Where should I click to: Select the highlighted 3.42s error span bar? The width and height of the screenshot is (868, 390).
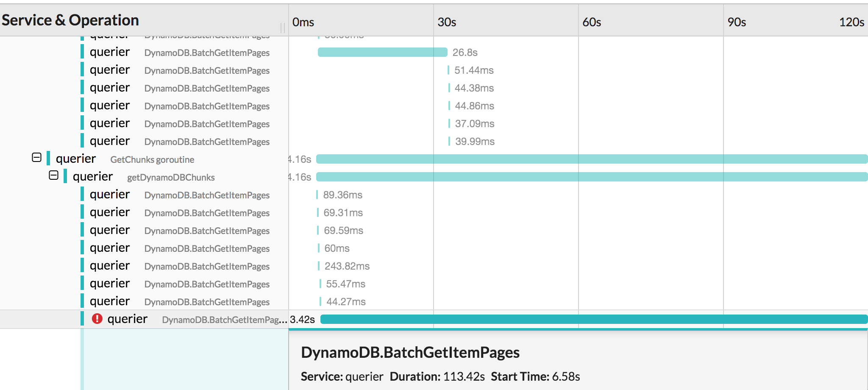(x=594, y=319)
